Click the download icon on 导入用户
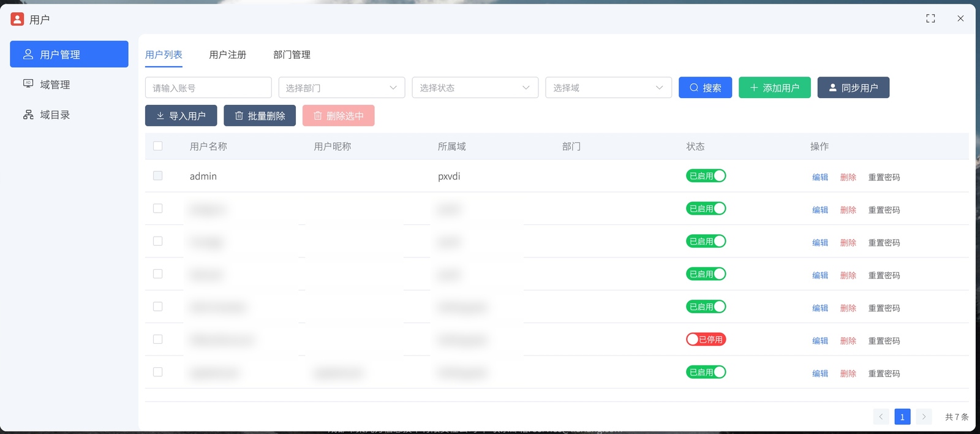 [160, 116]
